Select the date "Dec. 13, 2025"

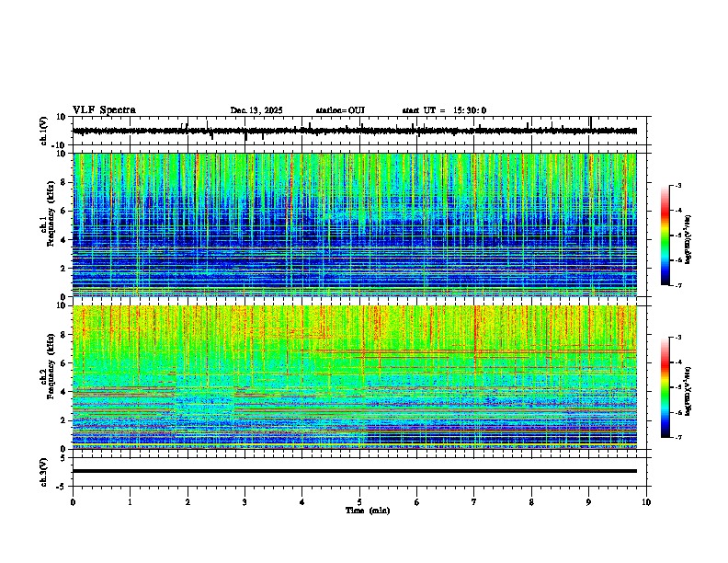[256, 110]
